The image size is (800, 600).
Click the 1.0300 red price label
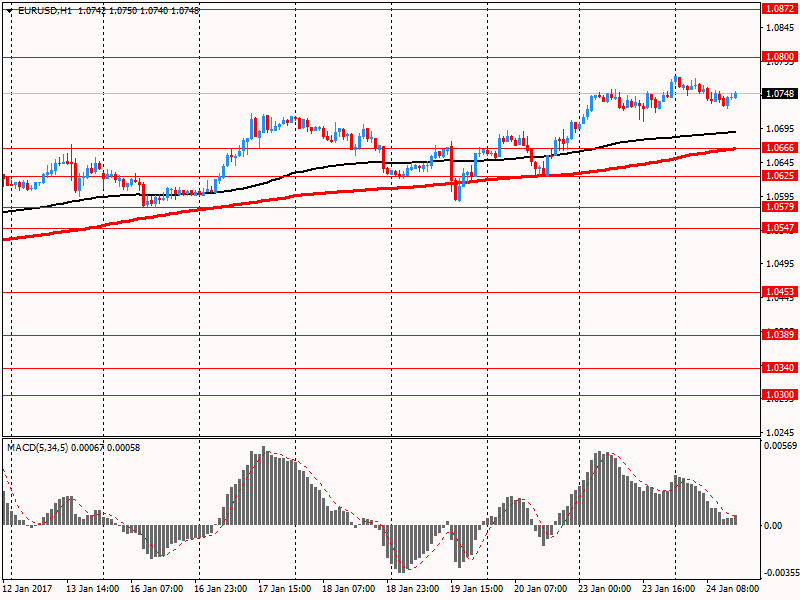779,395
